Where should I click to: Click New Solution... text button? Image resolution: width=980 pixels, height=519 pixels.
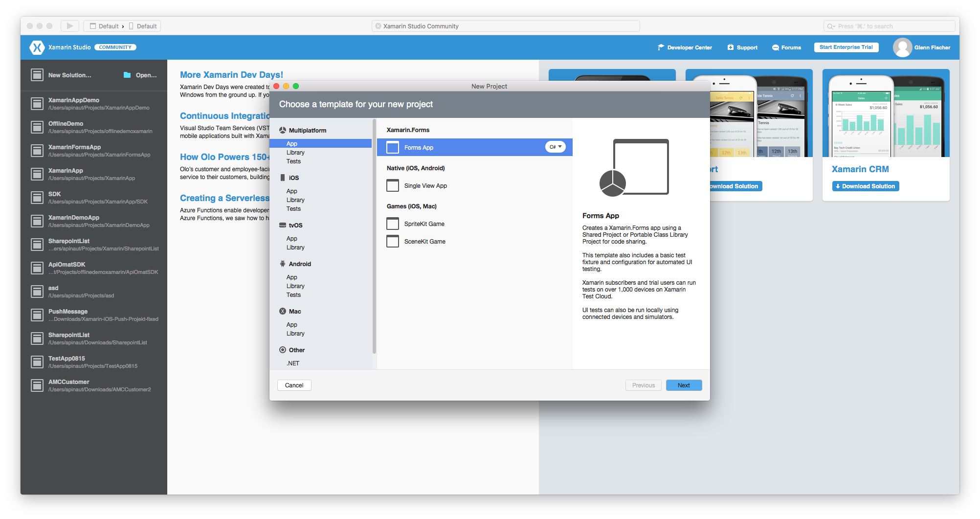[x=69, y=75]
